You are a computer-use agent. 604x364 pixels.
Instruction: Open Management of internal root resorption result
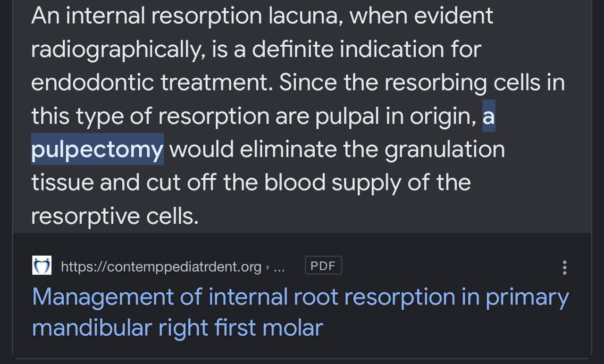tap(301, 312)
